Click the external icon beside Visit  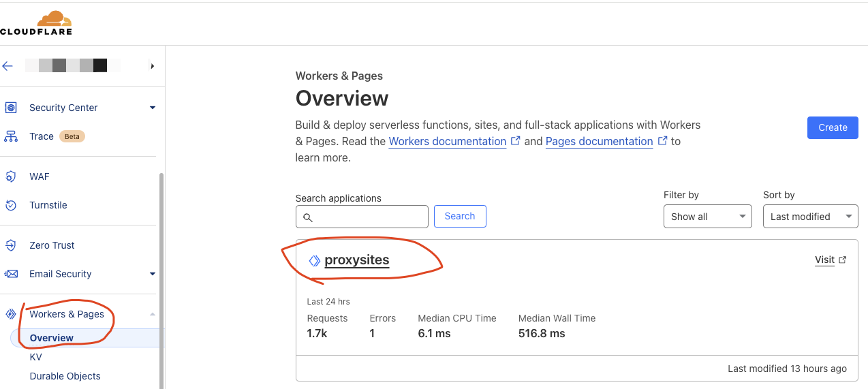point(843,260)
